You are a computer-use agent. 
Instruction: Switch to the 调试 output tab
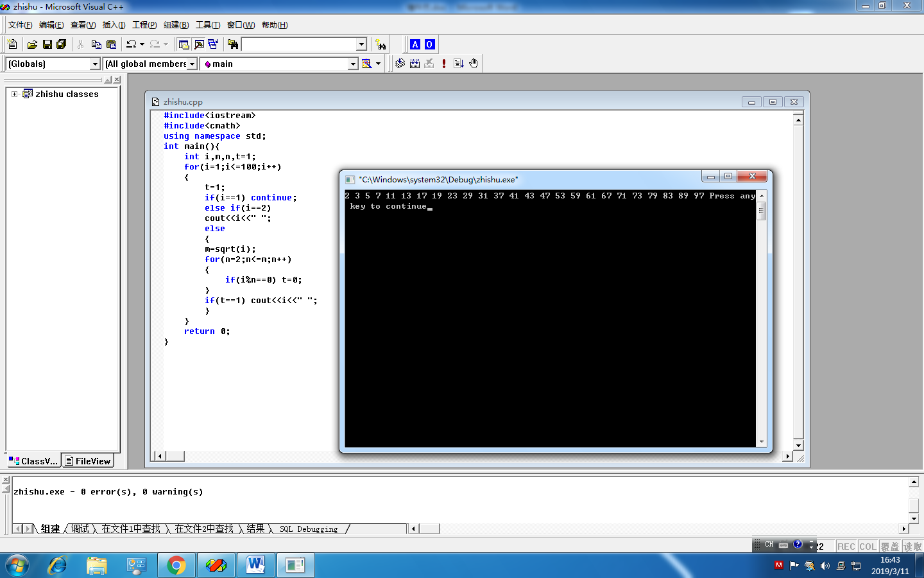tap(80, 529)
